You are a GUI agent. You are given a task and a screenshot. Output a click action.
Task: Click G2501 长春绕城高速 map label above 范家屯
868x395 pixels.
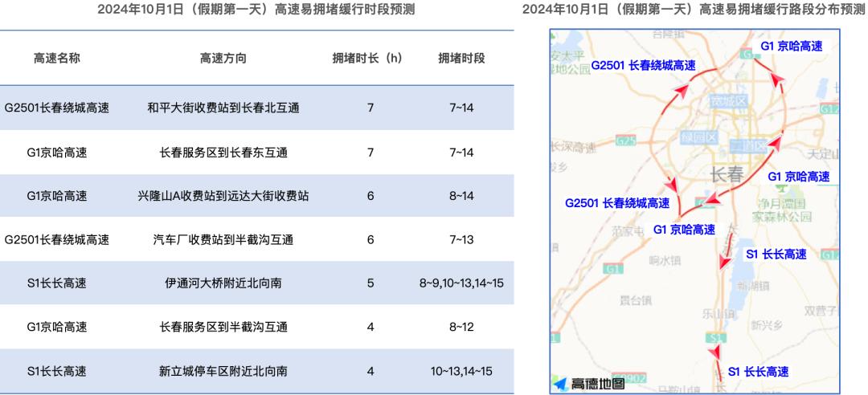[x=616, y=203]
